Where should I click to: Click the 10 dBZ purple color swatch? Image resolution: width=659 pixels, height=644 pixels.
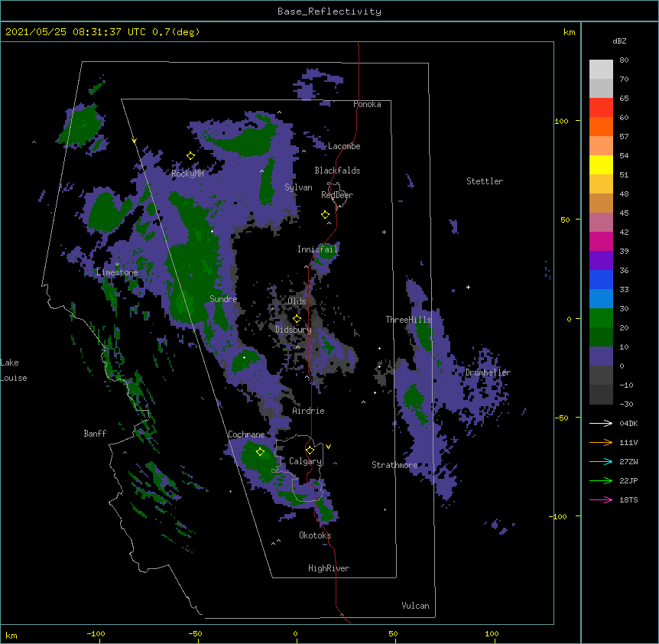click(601, 356)
